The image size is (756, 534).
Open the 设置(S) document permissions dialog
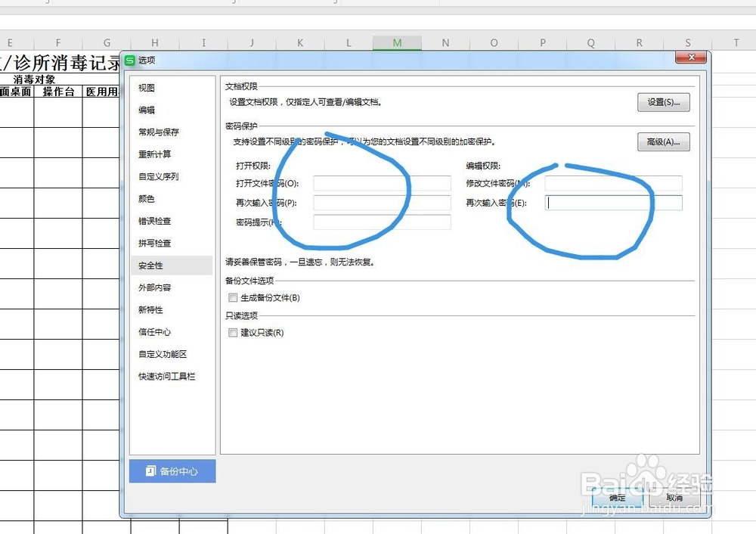(663, 102)
